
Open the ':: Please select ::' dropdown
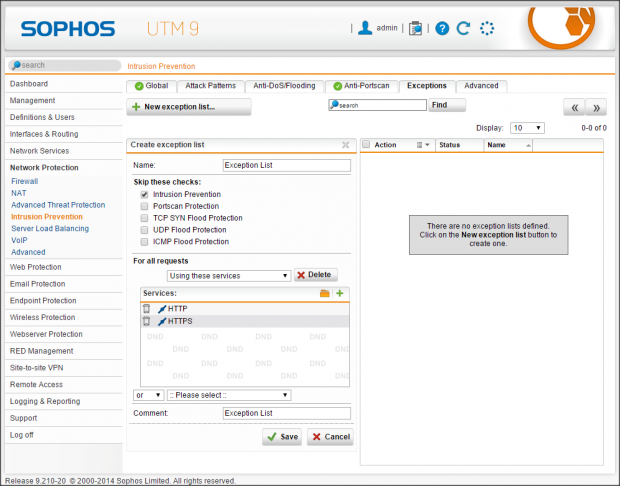point(229,395)
